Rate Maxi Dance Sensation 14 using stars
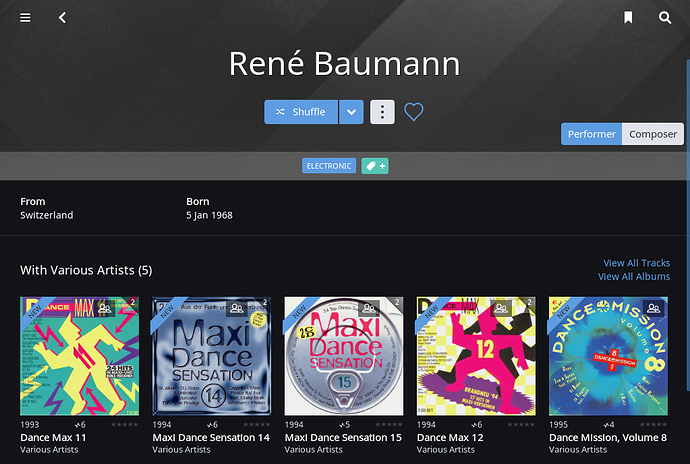690x464 pixels. pos(257,424)
